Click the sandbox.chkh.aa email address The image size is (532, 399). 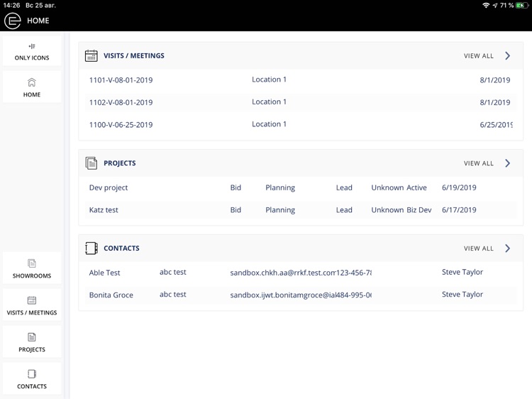pos(283,273)
